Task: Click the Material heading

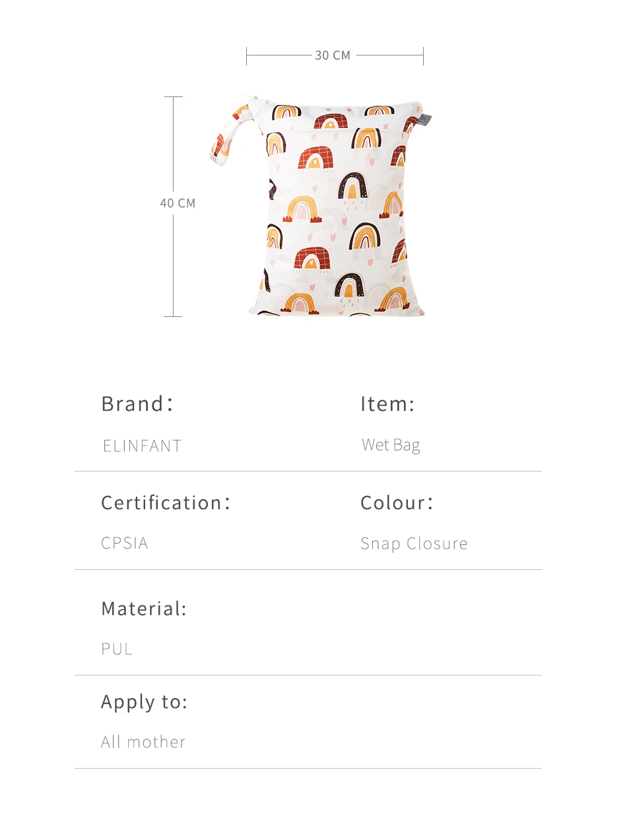Action: click(x=144, y=608)
